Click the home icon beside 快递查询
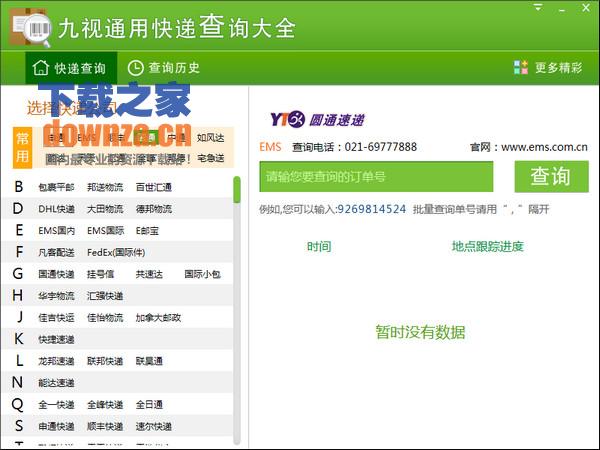The width and height of the screenshot is (600, 450). click(x=41, y=68)
